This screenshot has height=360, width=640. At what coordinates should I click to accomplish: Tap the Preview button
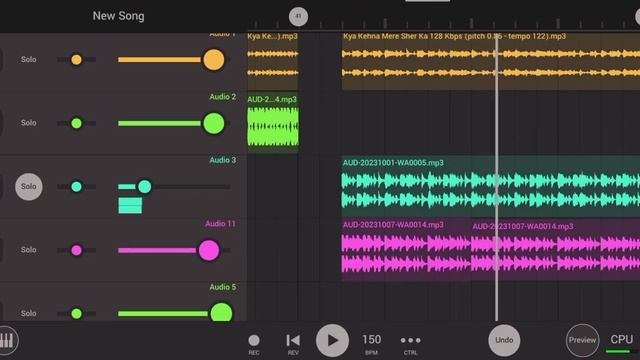(x=582, y=340)
